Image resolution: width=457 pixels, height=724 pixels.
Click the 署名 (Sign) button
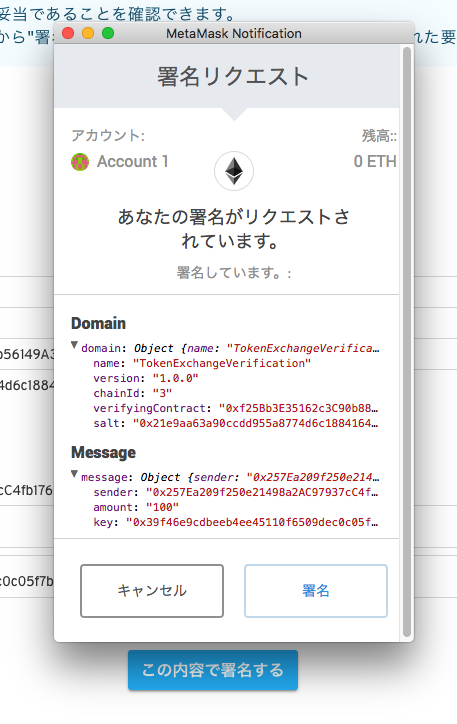click(x=316, y=591)
